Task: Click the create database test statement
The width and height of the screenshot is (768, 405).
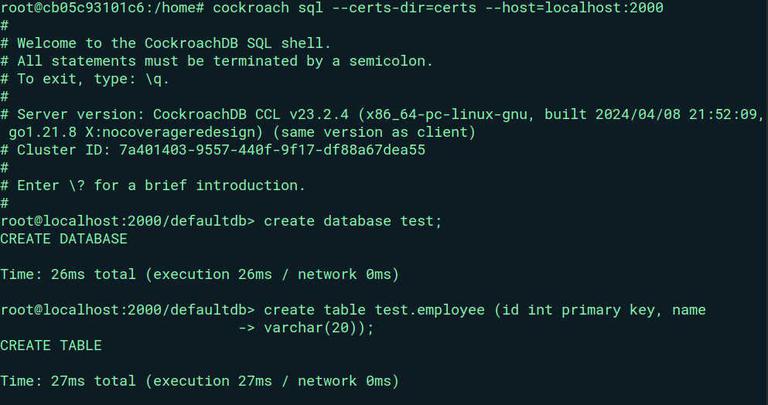Action: click(353, 221)
